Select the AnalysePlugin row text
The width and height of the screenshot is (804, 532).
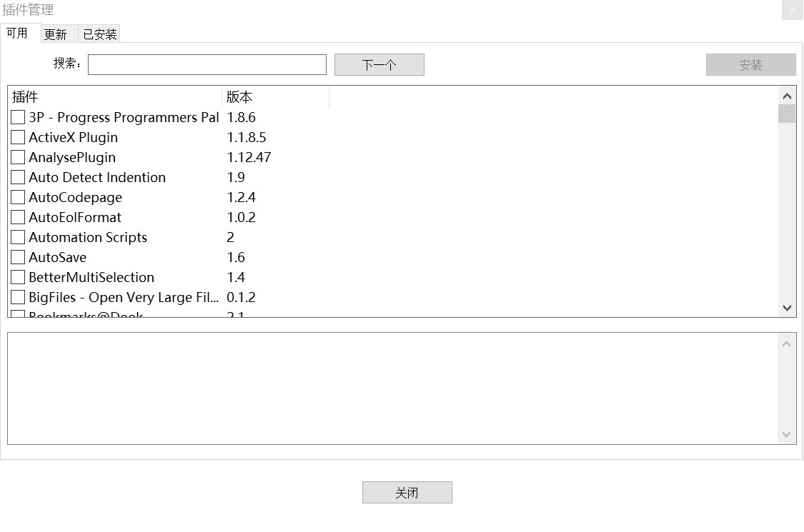[72, 157]
